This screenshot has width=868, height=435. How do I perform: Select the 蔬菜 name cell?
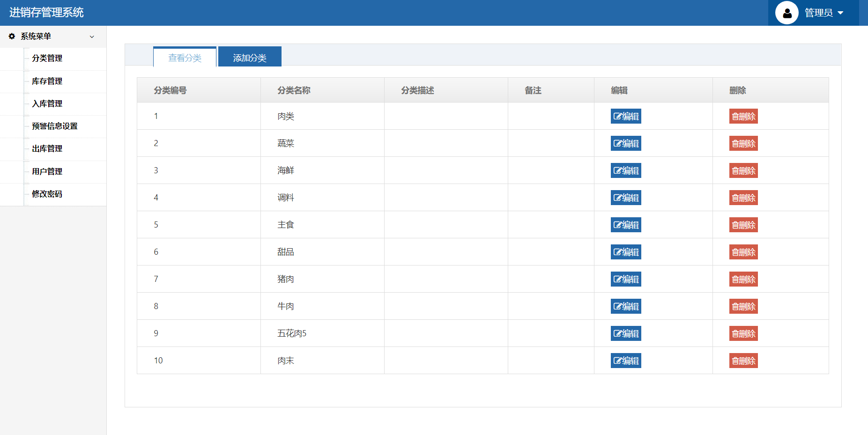pos(322,143)
